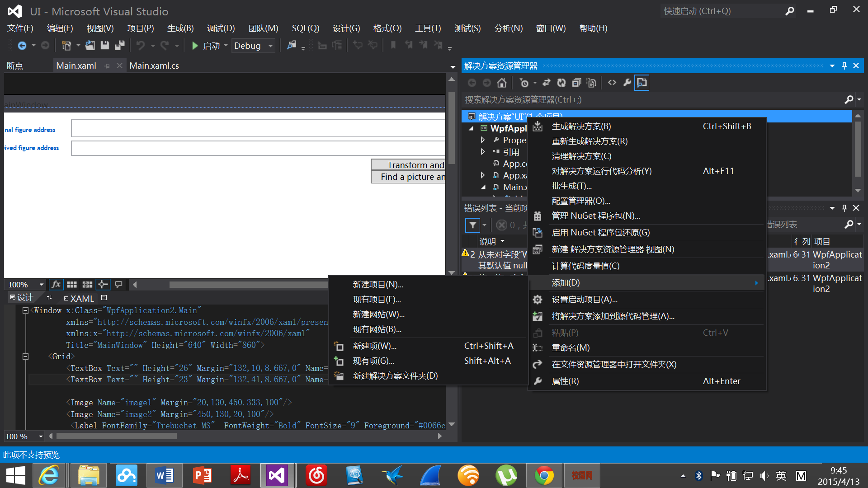Click the Transform button in designer
The width and height of the screenshot is (868, 488).
coord(408,165)
